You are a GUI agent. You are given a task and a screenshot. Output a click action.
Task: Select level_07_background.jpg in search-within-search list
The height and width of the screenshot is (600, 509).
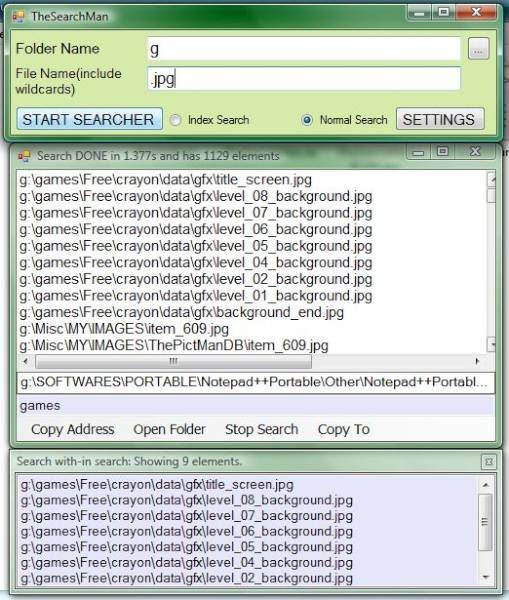(186, 516)
